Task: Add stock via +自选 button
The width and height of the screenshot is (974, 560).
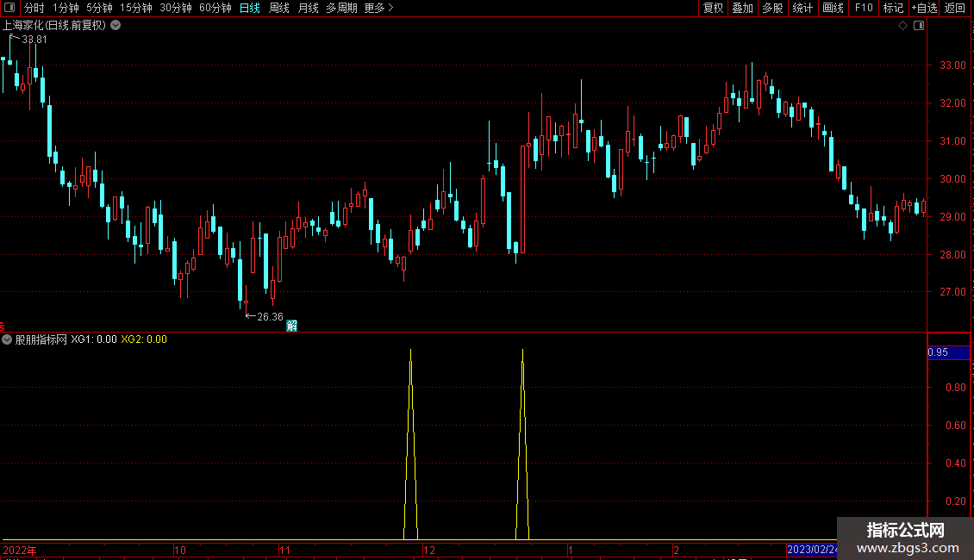Action: pos(924,8)
